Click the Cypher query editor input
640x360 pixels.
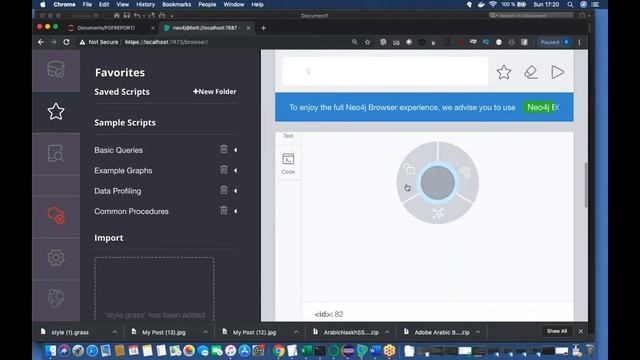(x=385, y=71)
